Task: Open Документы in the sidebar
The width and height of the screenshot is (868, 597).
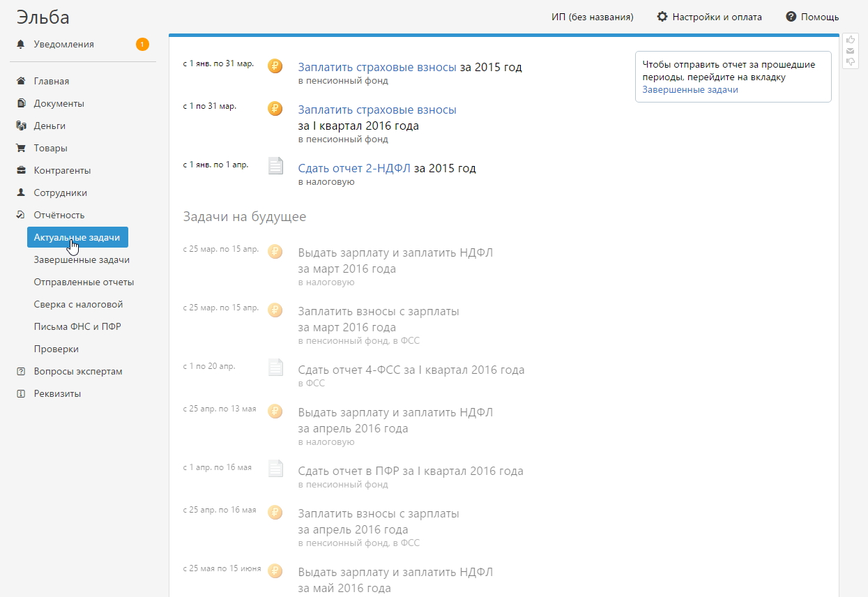Action: pos(59,103)
